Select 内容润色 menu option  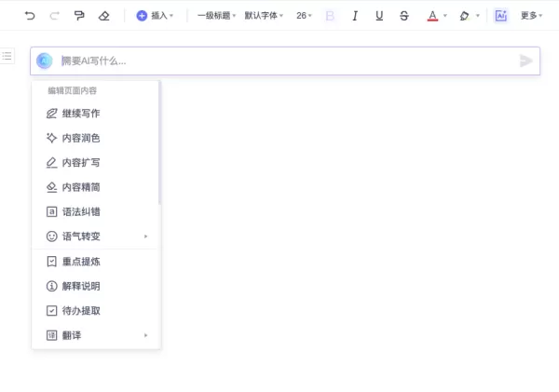(x=96, y=138)
